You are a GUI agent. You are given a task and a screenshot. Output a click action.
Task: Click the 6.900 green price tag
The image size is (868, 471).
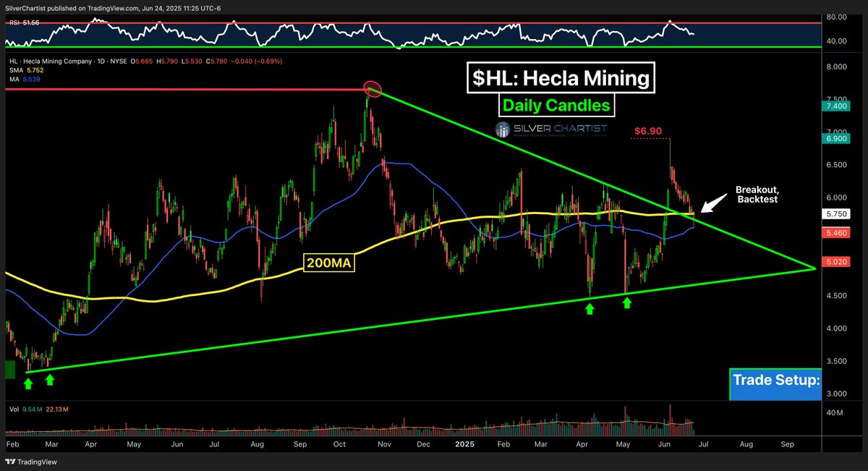click(836, 137)
